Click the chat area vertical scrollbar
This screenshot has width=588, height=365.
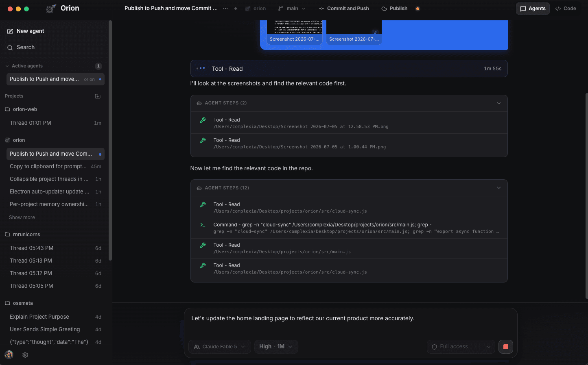point(586,196)
